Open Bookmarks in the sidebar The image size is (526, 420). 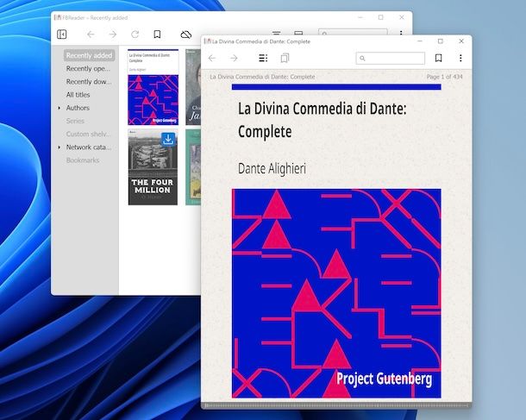click(x=83, y=160)
